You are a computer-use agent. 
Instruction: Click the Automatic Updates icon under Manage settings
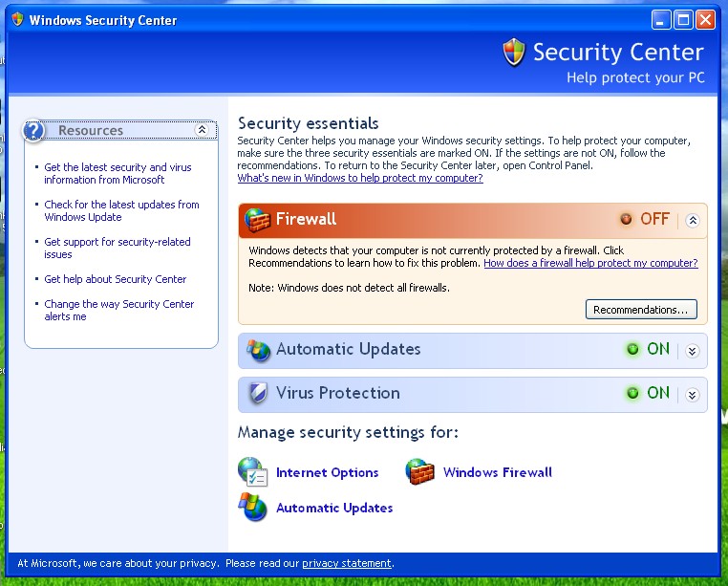tap(252, 507)
